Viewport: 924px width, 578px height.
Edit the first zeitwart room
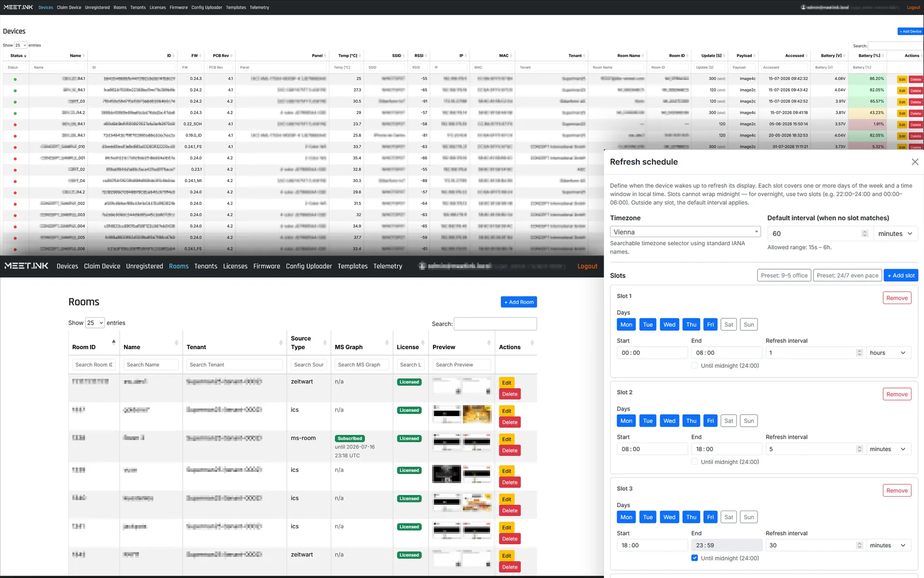coord(506,383)
